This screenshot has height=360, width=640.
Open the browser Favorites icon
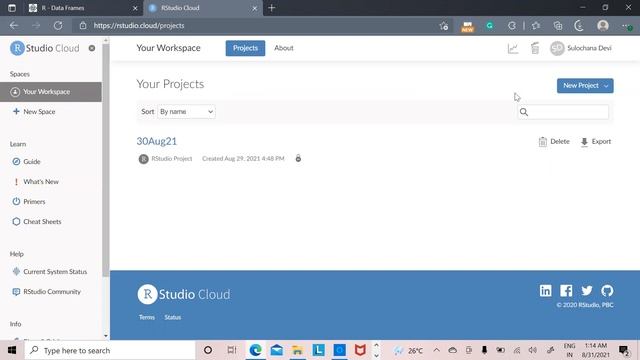point(536,26)
